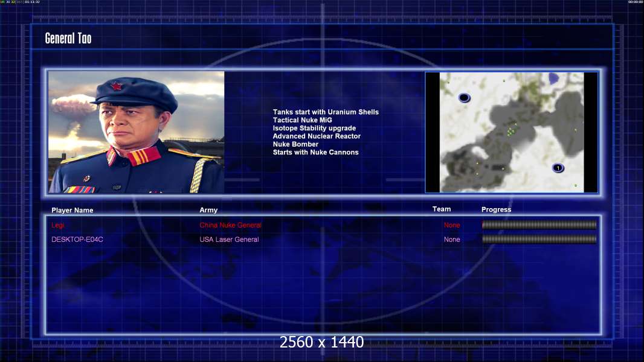This screenshot has height=362, width=644.
Task: Click 'Advanced Nuclear Reactor' text
Action: [317, 136]
